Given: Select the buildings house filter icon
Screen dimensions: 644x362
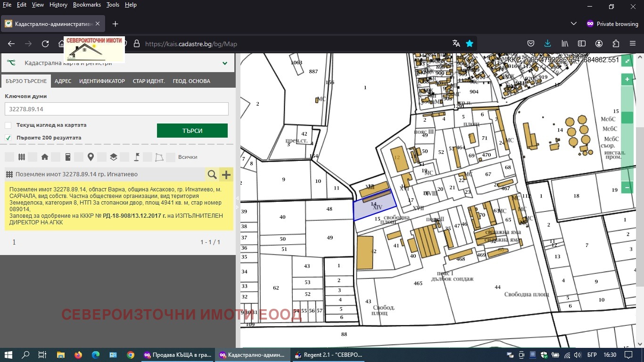Looking at the screenshot, I should 45,157.
